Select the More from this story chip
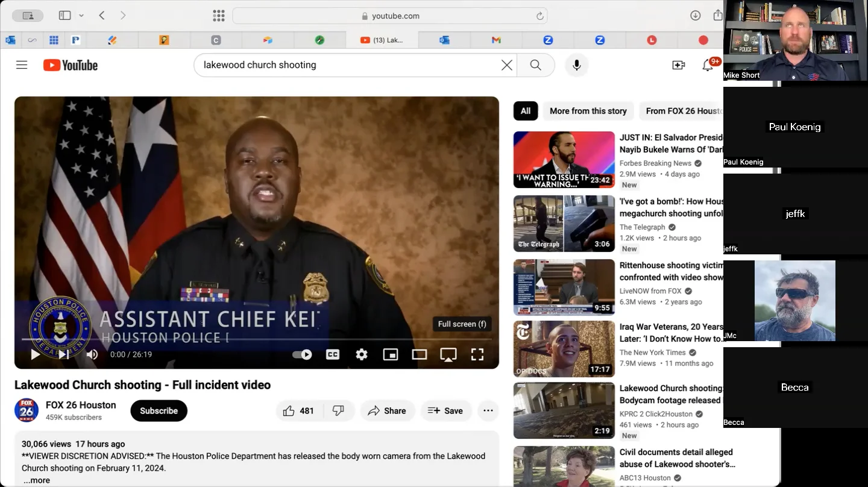This screenshot has width=868, height=487. [x=588, y=111]
